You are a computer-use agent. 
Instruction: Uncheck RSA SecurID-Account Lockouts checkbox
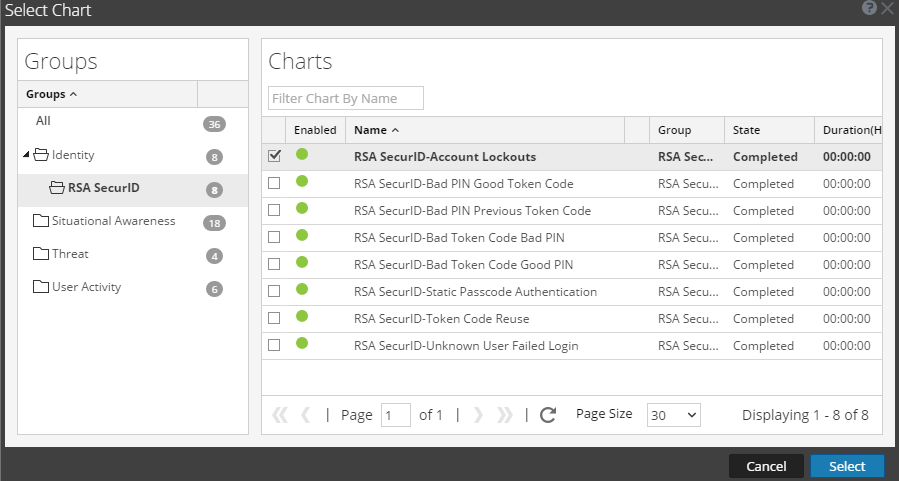pyautogui.click(x=274, y=156)
